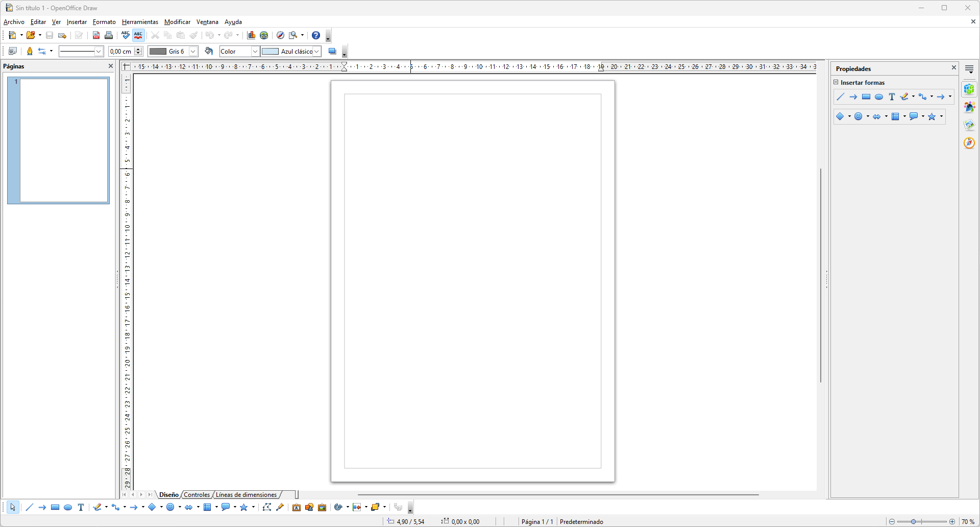
Task: Click the Open file folder icon
Action: pyautogui.click(x=31, y=35)
